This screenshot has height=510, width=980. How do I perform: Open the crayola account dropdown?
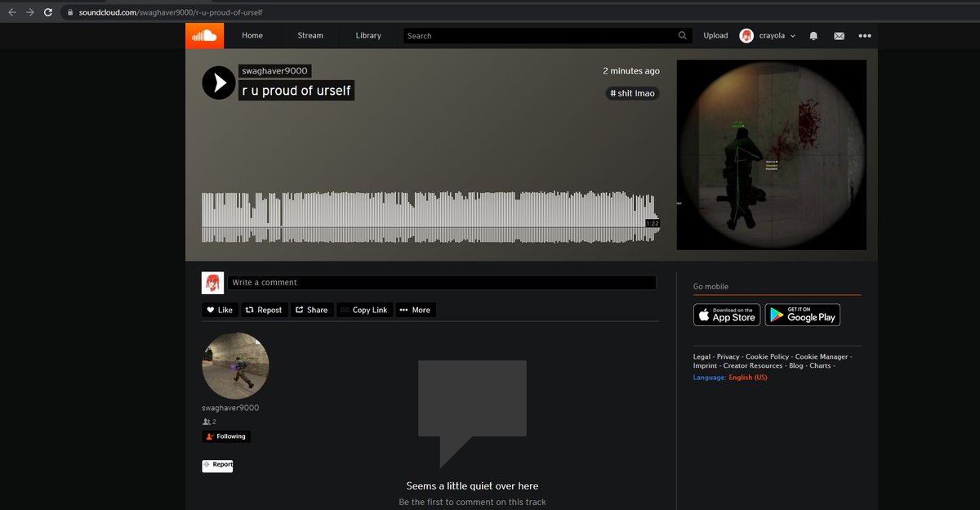point(768,36)
